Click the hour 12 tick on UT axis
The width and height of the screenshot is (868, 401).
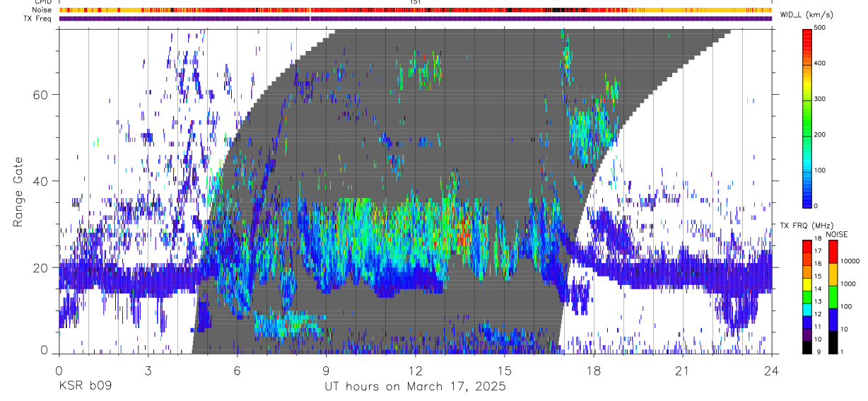(x=416, y=371)
